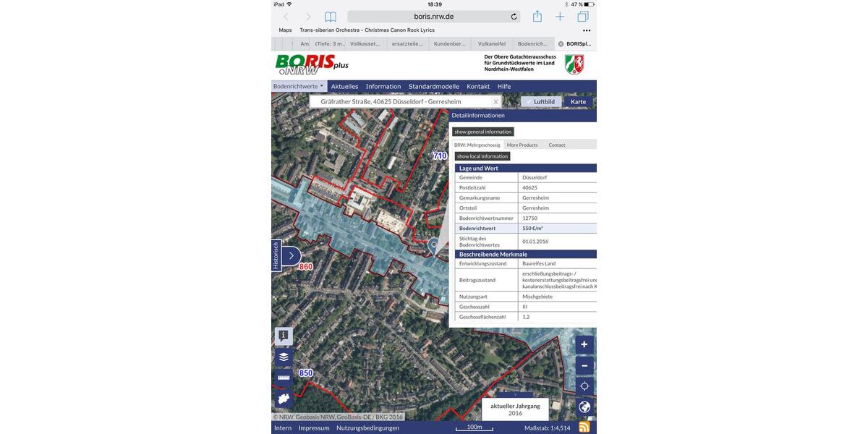Open the Nutzungsbedingungen footer link
Viewport: 868px width, 434px height.
(367, 427)
